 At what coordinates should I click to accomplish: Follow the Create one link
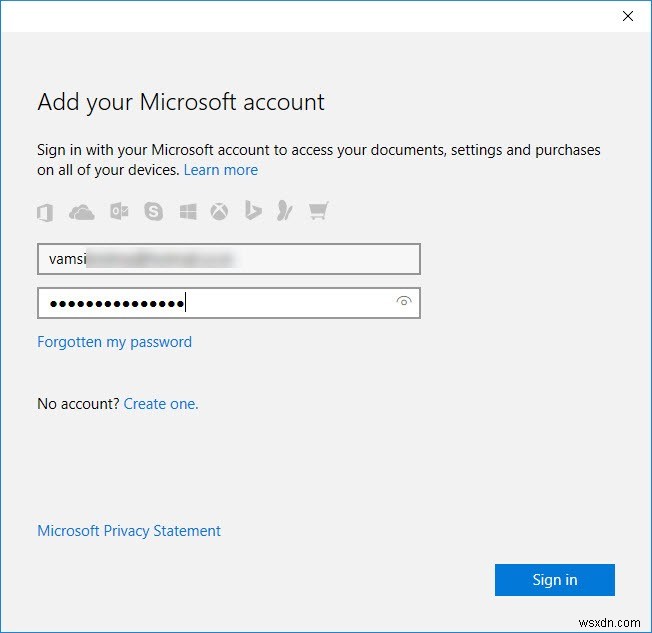161,404
